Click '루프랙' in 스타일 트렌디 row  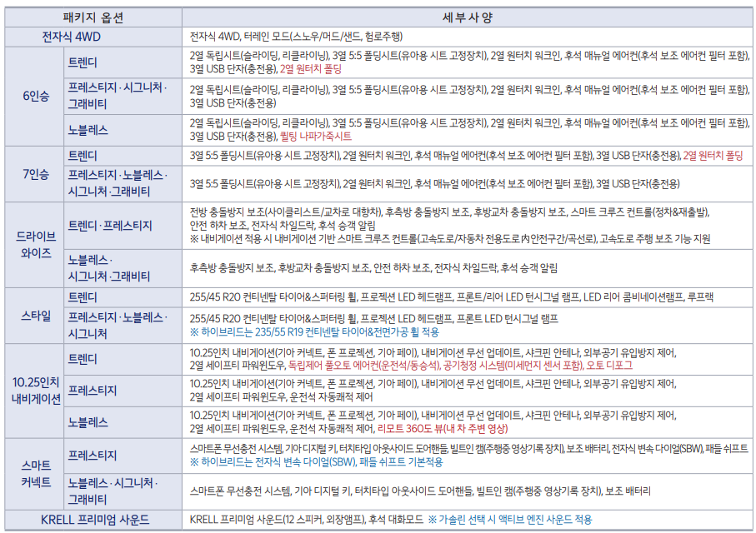tap(700, 297)
